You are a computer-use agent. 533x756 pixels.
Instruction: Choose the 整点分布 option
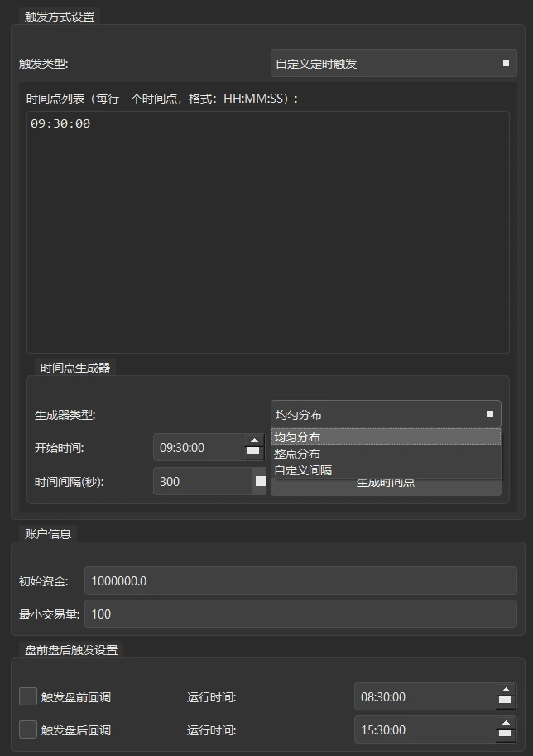[386, 454]
